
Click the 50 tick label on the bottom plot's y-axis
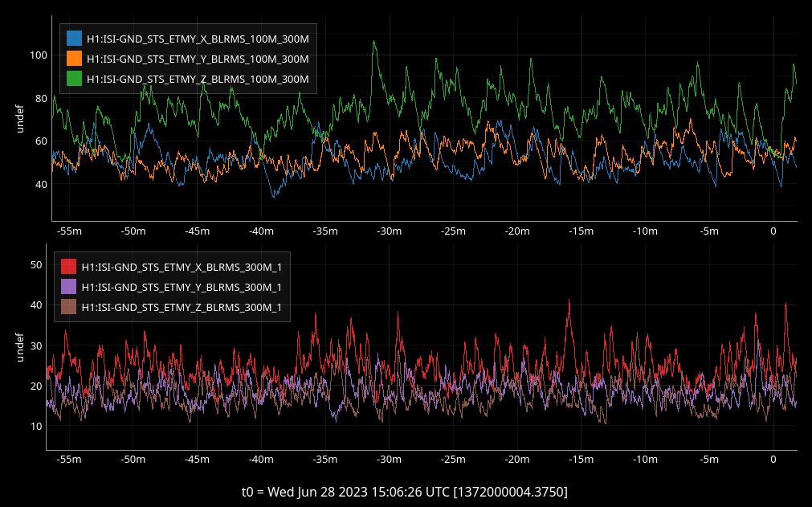tap(37, 264)
